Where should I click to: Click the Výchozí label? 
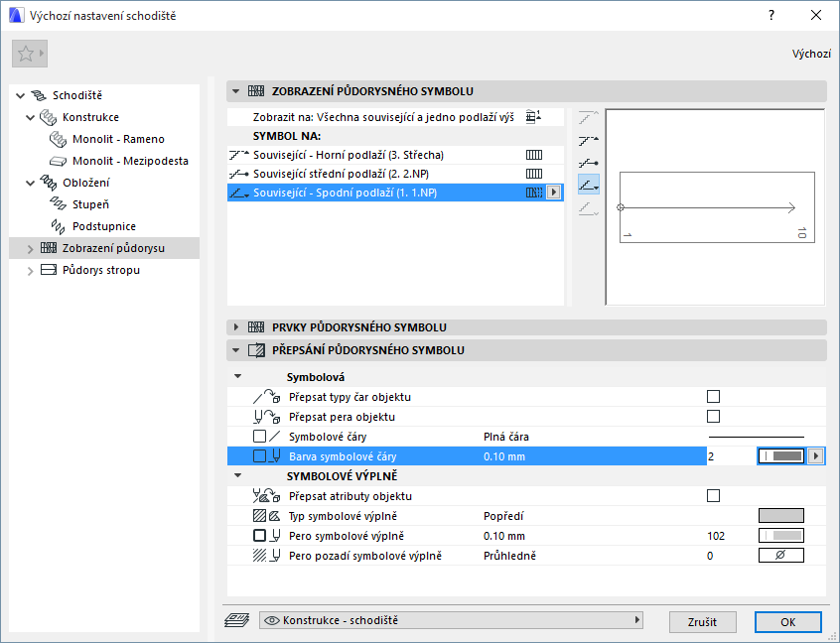pyautogui.click(x=811, y=54)
